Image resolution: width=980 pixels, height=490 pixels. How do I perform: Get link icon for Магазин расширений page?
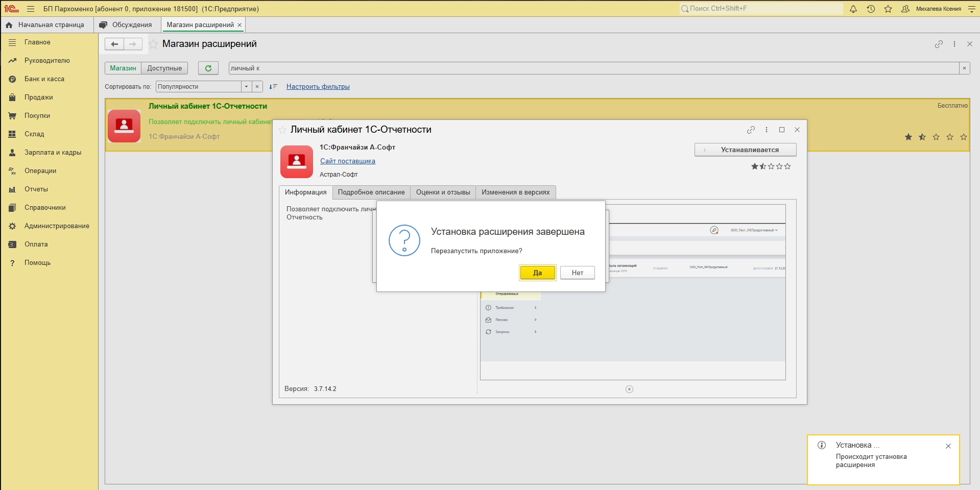tap(939, 44)
